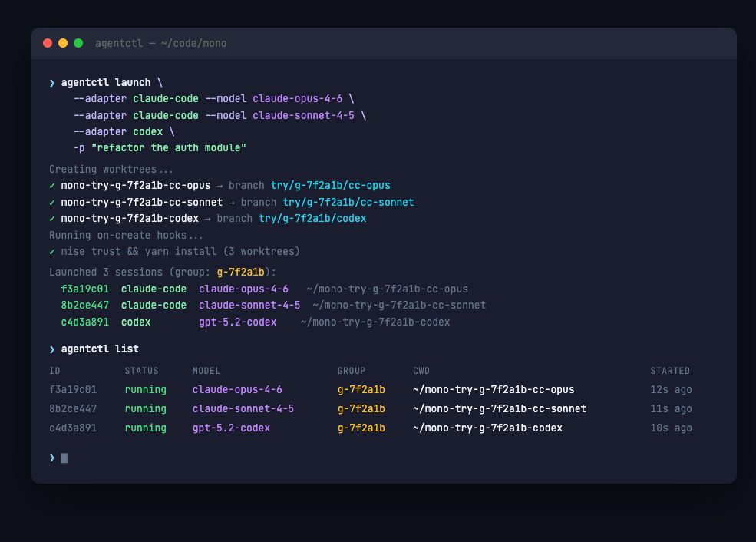Click the checkmark on the yarn install line

(52, 251)
